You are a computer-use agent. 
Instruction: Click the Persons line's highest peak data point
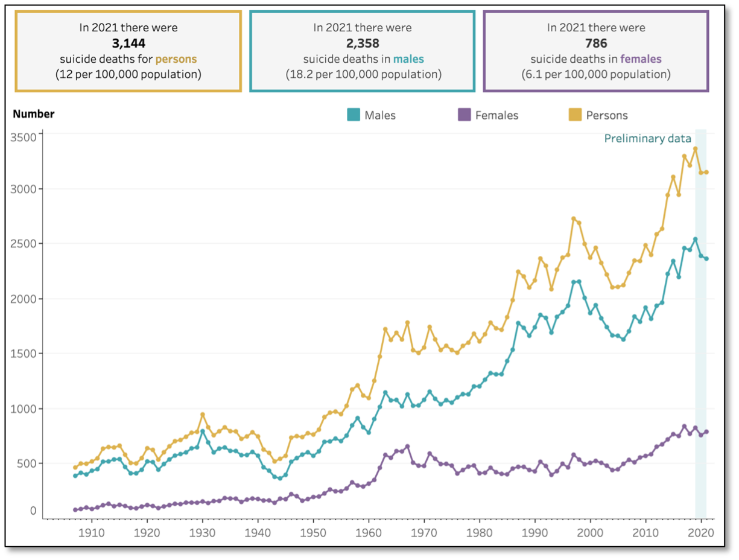click(695, 148)
